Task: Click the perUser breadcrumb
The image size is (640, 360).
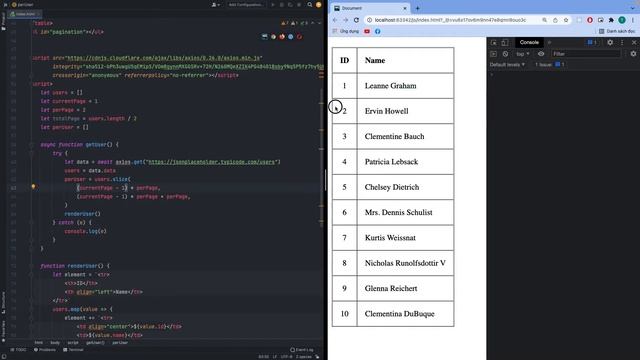Action: coord(120,343)
